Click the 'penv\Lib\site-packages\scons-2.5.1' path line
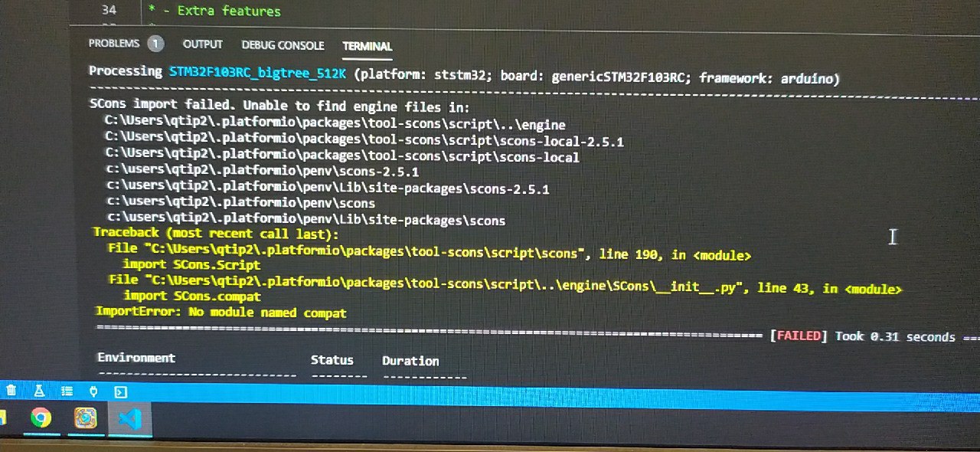 (x=328, y=188)
